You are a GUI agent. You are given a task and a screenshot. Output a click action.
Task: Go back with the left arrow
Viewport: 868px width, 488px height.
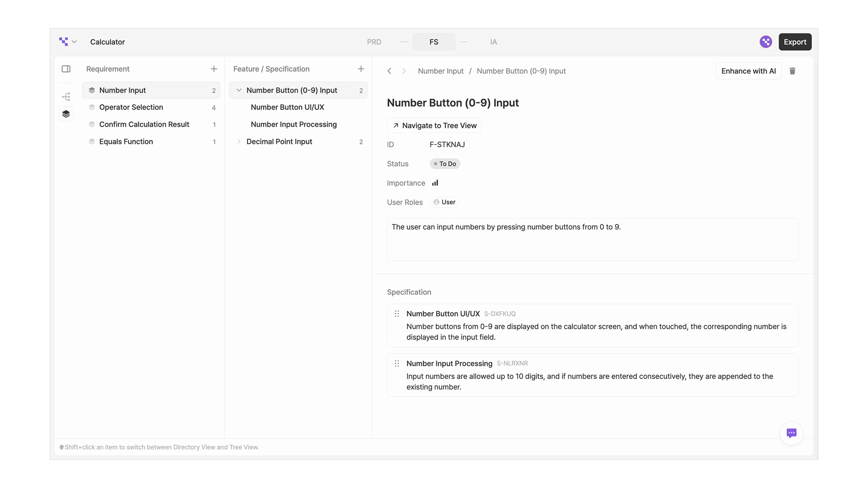point(389,71)
